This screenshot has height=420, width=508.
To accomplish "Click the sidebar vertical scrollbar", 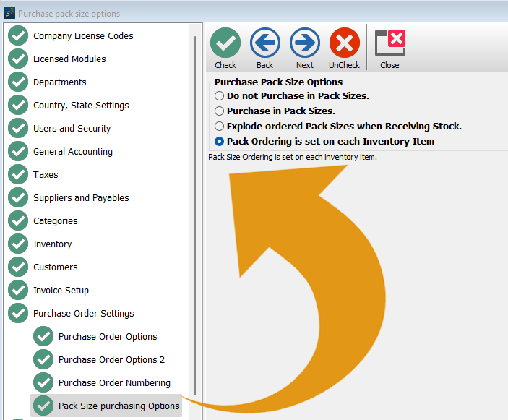I will pos(196,217).
